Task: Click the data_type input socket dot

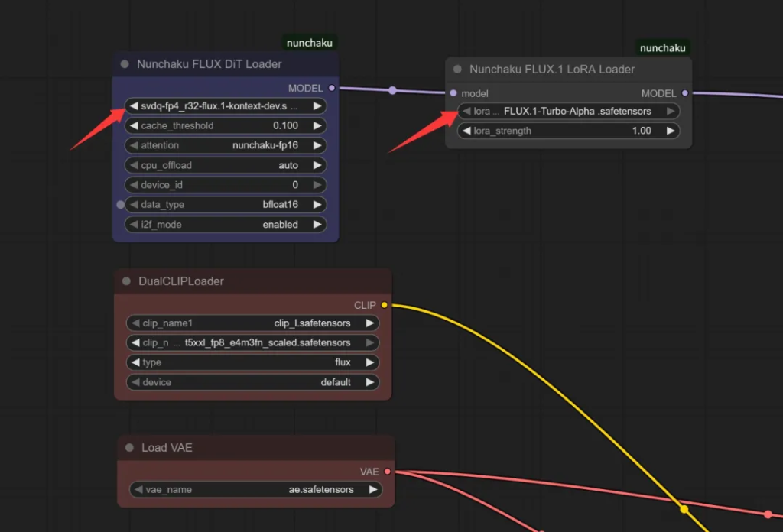Action: pyautogui.click(x=120, y=205)
